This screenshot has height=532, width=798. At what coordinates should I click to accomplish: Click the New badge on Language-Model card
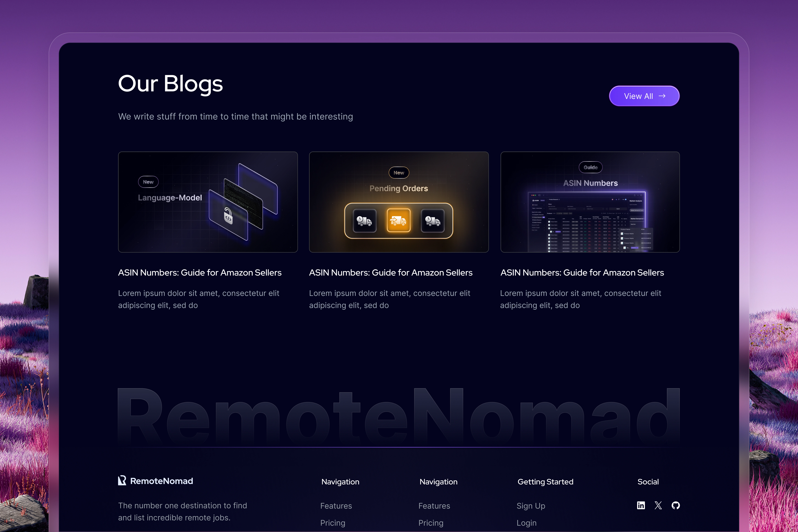point(148,182)
